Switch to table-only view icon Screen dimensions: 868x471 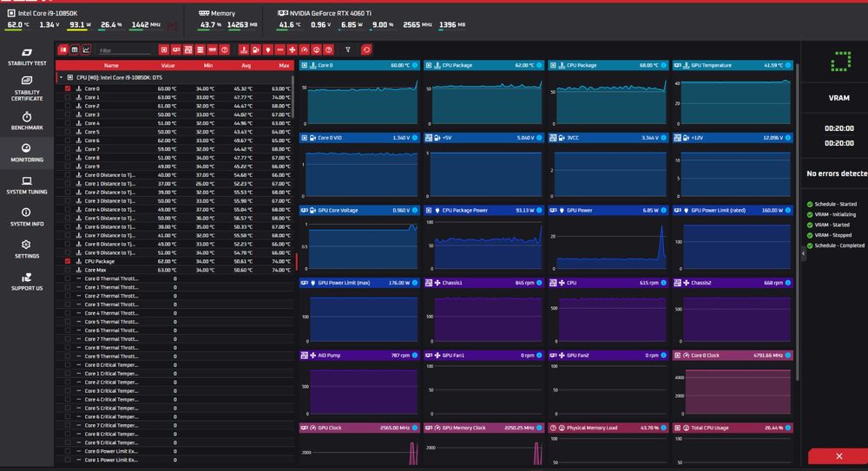click(x=75, y=49)
